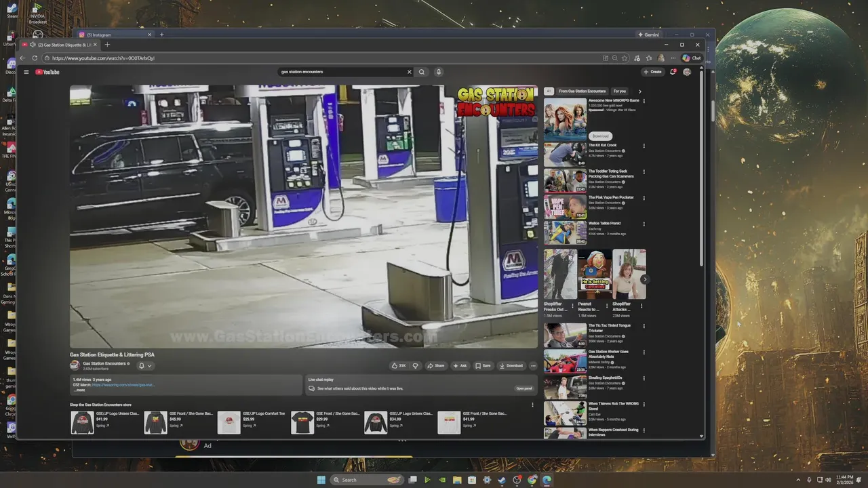Dislike the video with thumbs down
Screen dimensions: 868x488
pyautogui.click(x=416, y=365)
